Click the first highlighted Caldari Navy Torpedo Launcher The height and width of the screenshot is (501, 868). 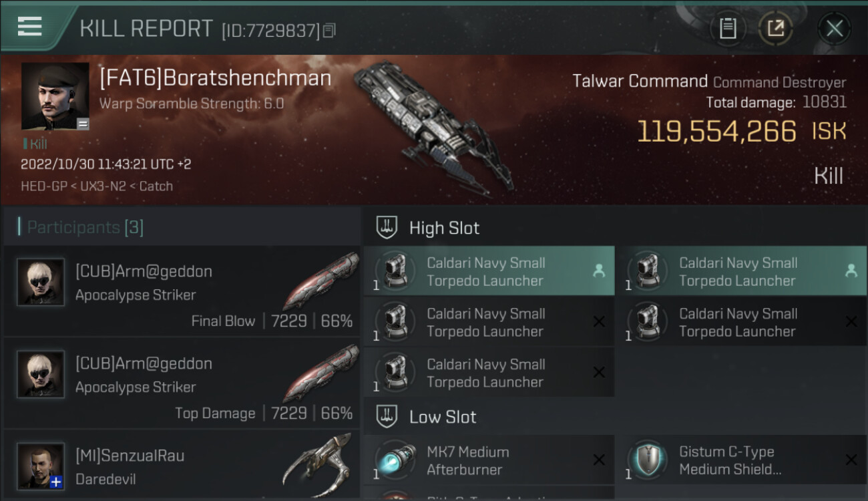coord(488,271)
